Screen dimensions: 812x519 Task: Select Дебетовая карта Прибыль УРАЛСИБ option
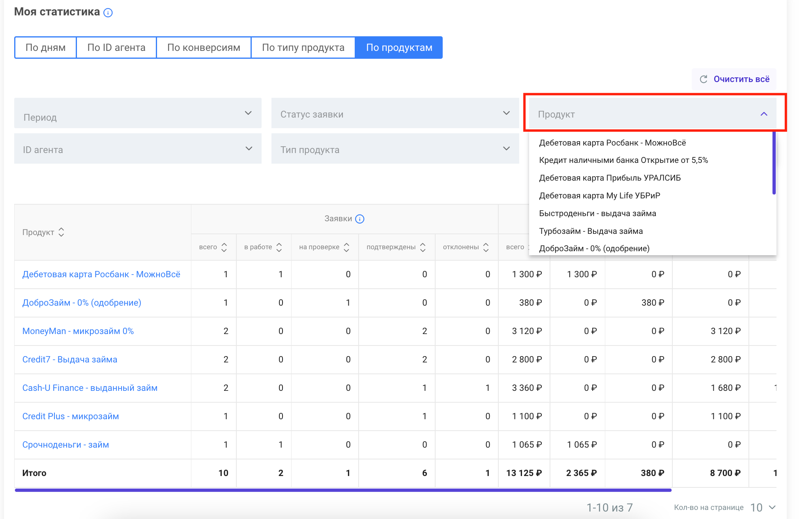click(x=610, y=178)
